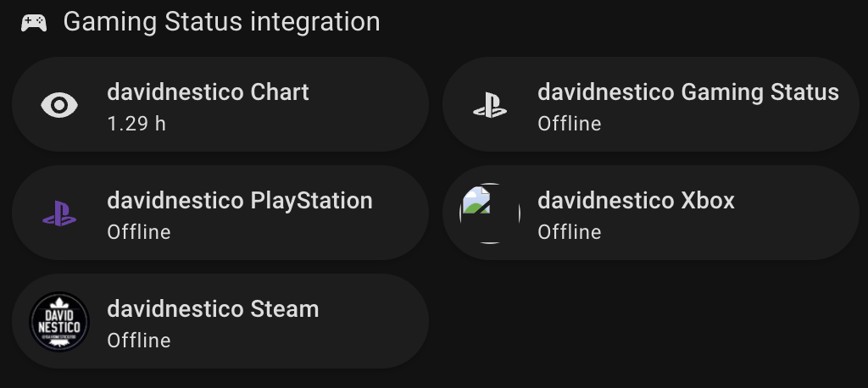Click the purple PlayStation logo icon

59,213
